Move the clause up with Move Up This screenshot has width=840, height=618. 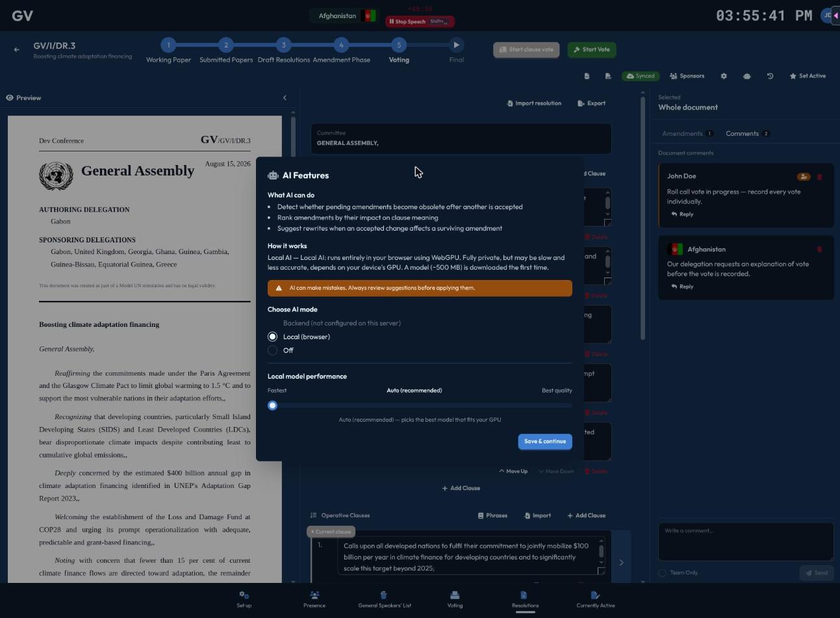click(x=513, y=471)
